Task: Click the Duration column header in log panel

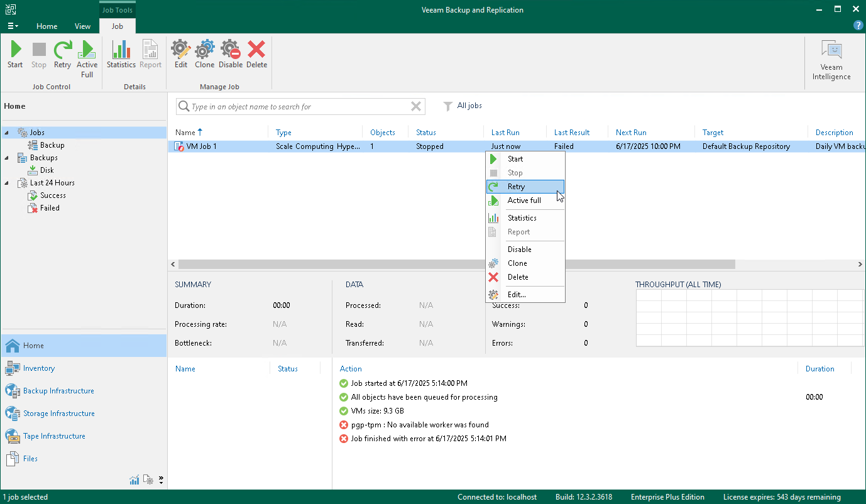Action: coord(820,369)
